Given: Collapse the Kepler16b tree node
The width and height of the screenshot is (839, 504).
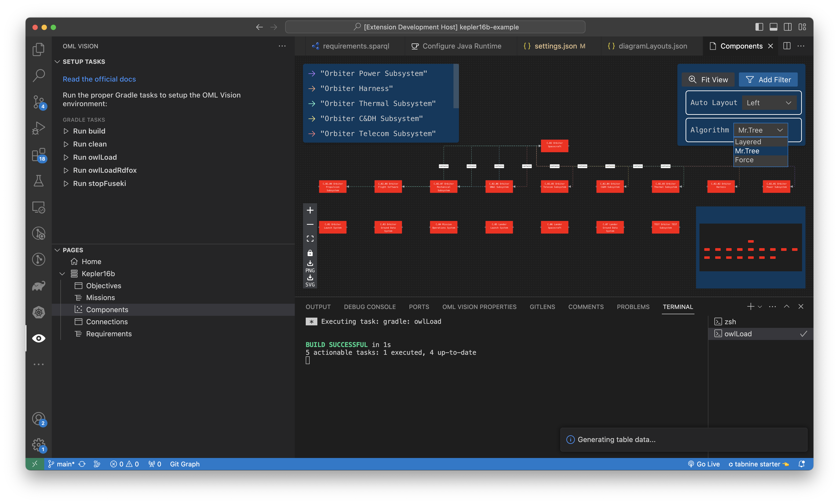Looking at the screenshot, I should point(62,274).
